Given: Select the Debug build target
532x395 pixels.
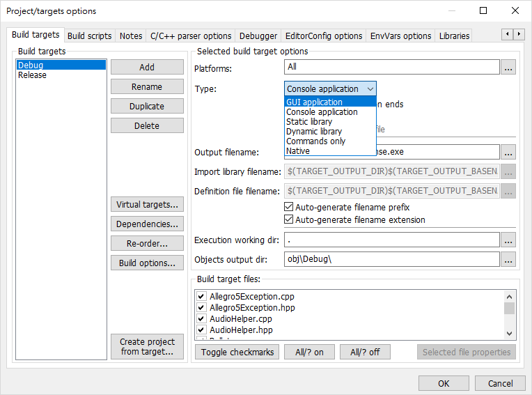Looking at the screenshot, I should [61, 65].
